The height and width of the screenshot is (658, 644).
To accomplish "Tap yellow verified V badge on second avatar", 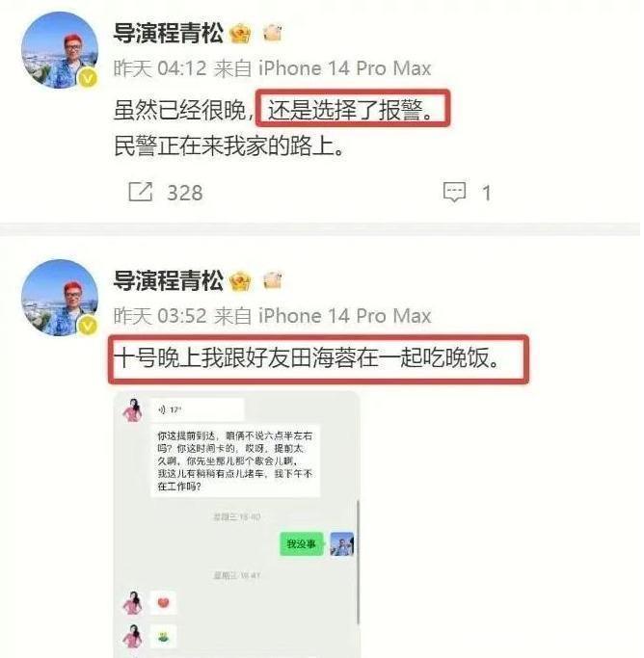I will 88,326.
